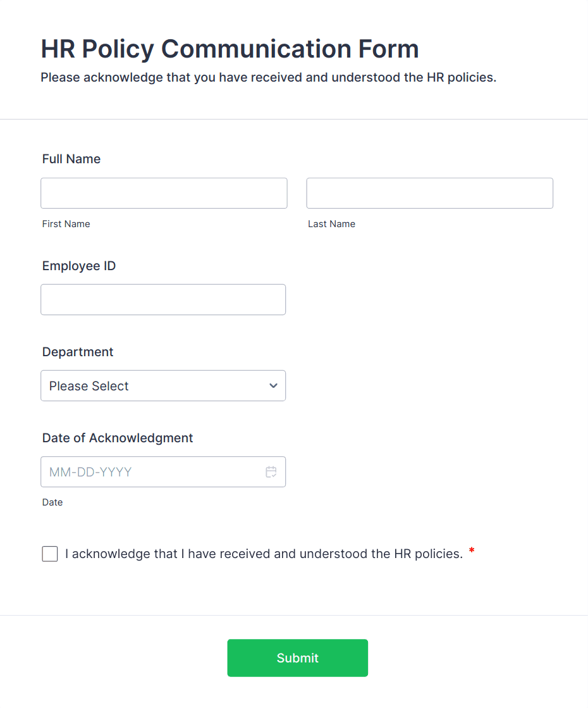The height and width of the screenshot is (708, 588).
Task: Check the HR policies acknowledgment checkbox
Action: click(x=50, y=554)
